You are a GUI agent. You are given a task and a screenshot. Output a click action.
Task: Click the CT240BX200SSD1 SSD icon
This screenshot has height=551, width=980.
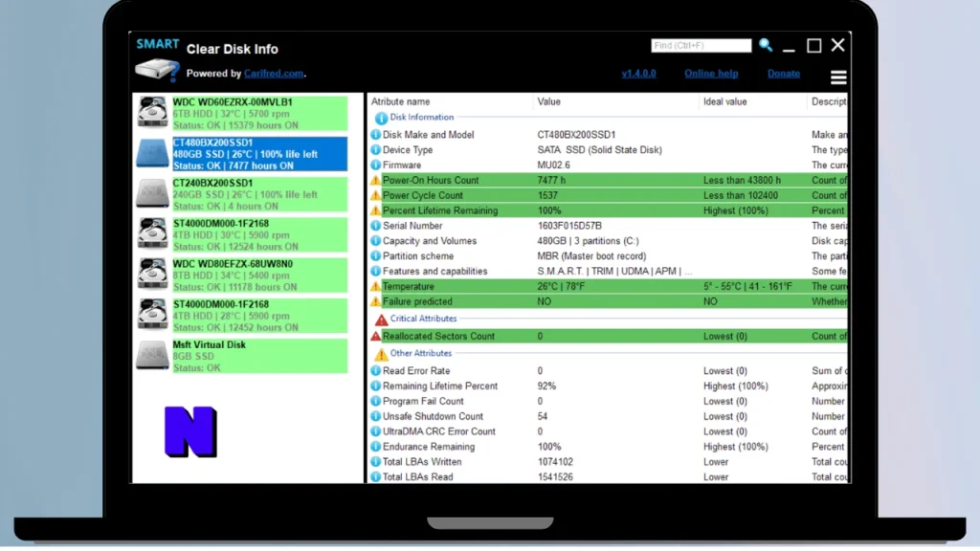tap(152, 193)
